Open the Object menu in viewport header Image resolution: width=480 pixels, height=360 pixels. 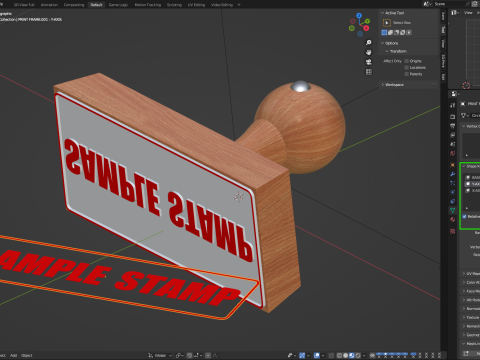27,355
